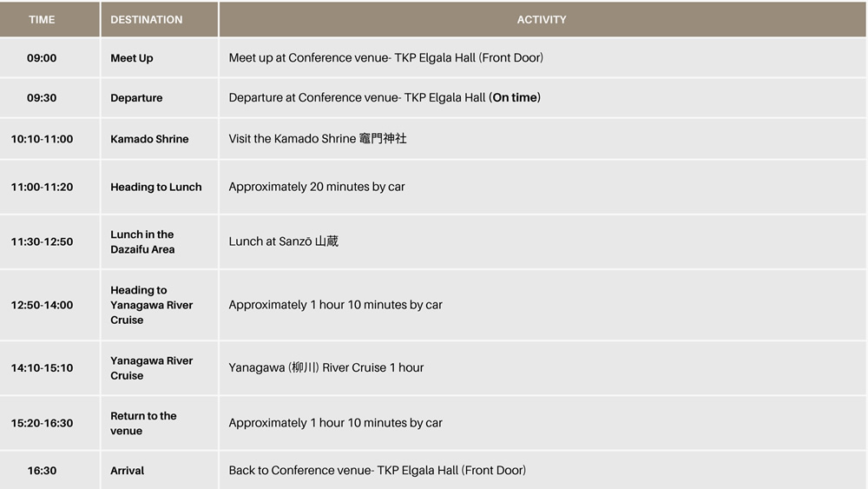Click the TIME column header
868x489 pixels.
tap(42, 19)
